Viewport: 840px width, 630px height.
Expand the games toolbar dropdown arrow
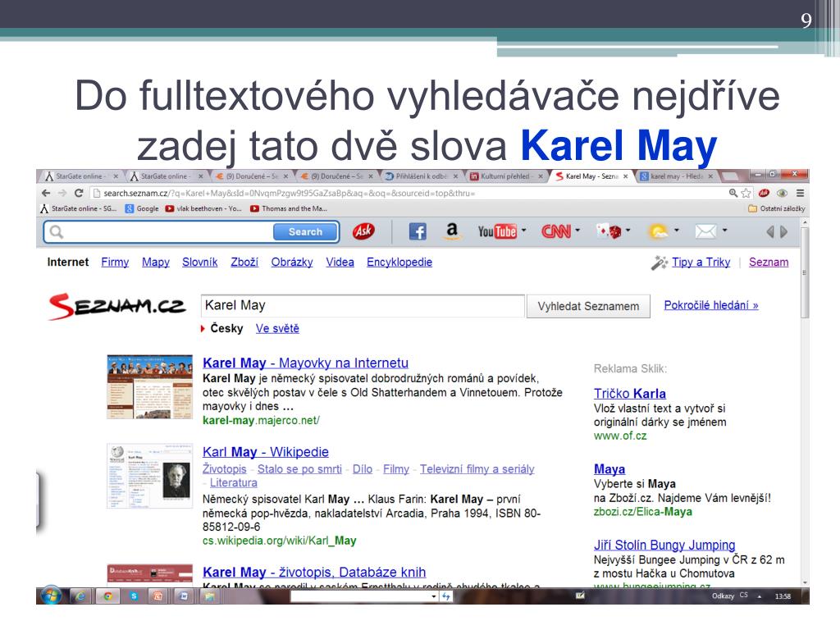click(x=628, y=231)
